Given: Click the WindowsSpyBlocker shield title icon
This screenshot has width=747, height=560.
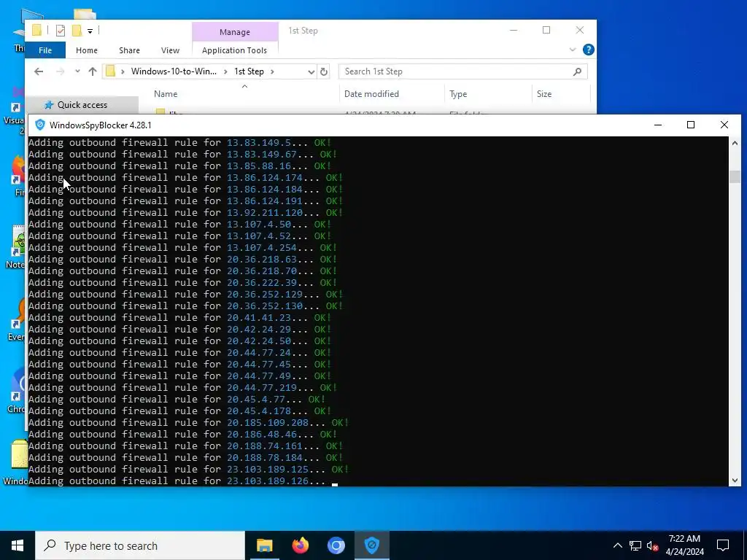Looking at the screenshot, I should [x=40, y=125].
